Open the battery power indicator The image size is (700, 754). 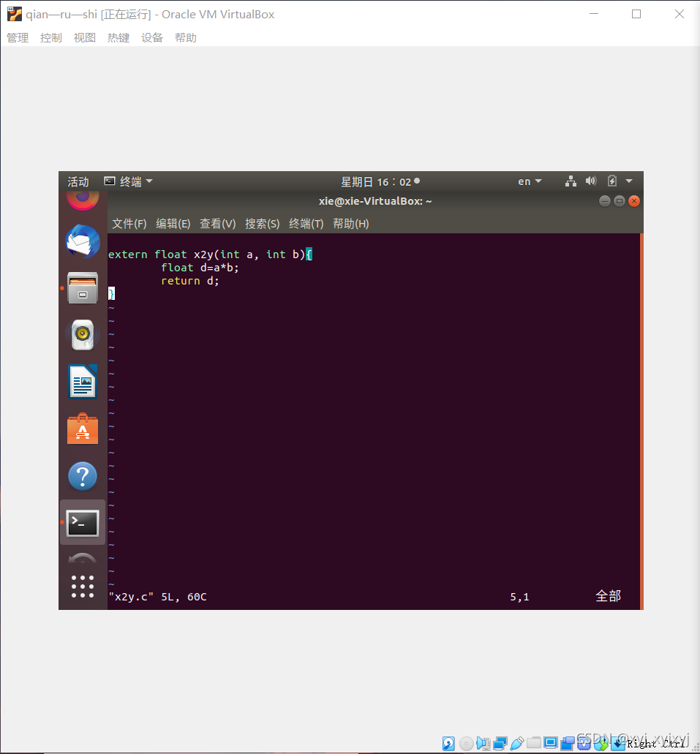612,181
